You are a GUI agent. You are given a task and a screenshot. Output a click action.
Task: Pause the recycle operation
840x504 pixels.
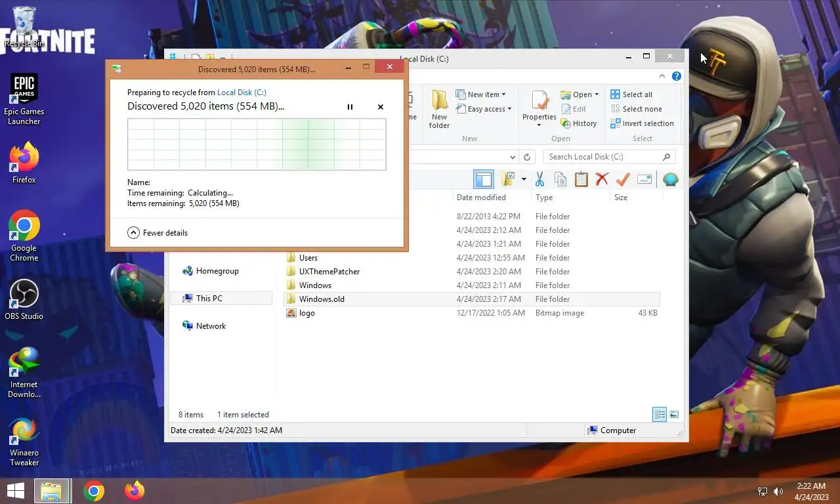click(350, 107)
